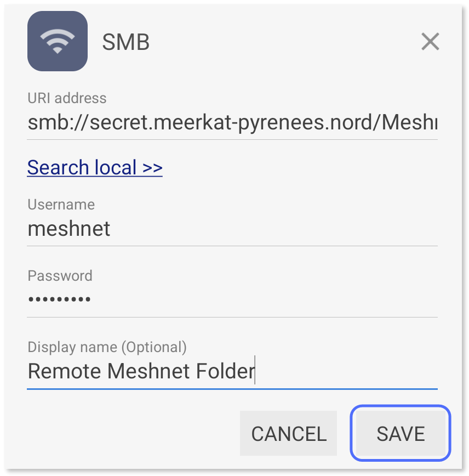Open the Search local >> link

pos(94,167)
